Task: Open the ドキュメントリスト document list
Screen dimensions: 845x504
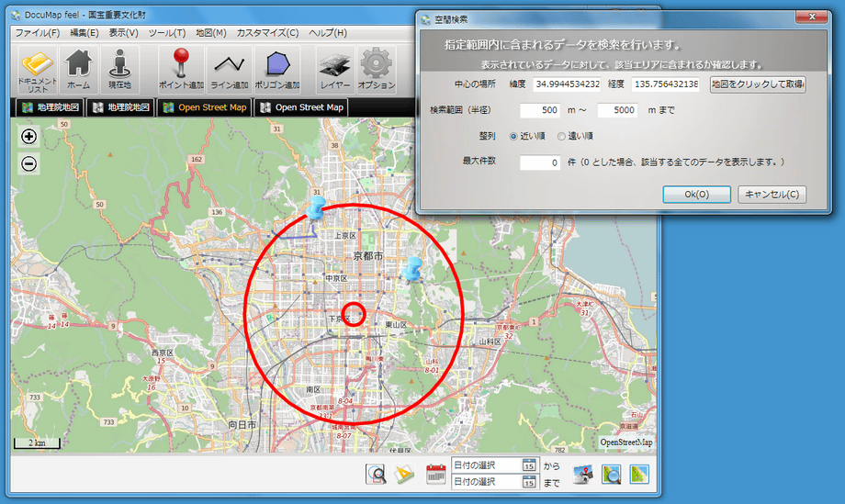Action: [37, 70]
